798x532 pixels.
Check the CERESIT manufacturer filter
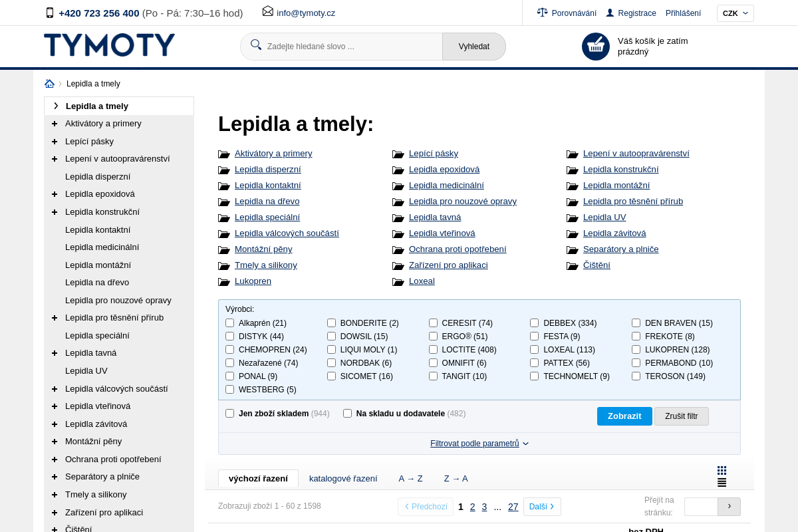433,323
